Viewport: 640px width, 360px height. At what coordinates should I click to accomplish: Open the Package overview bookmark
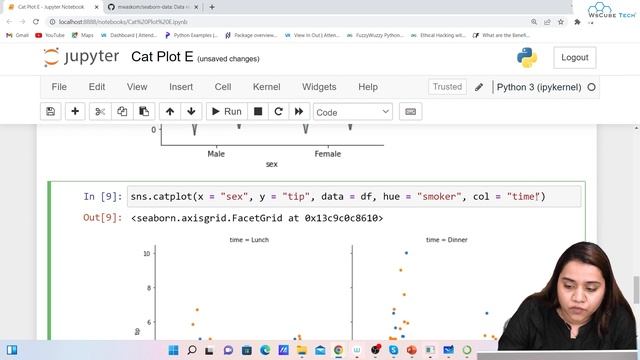251,36
